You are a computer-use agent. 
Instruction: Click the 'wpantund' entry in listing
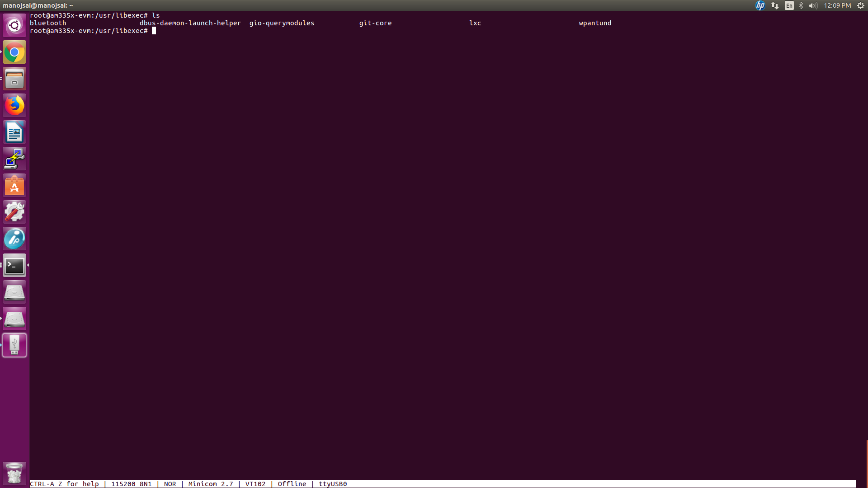click(595, 23)
